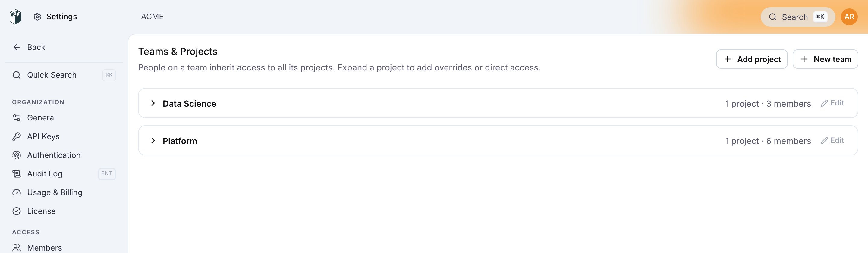Click the Back arrow icon
The height and width of the screenshot is (253, 868).
coord(17,47)
